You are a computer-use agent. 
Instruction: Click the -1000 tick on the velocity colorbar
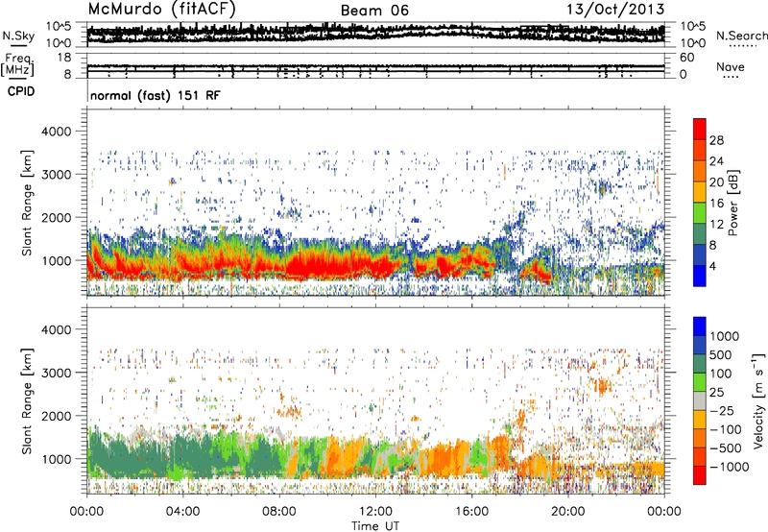[730, 467]
